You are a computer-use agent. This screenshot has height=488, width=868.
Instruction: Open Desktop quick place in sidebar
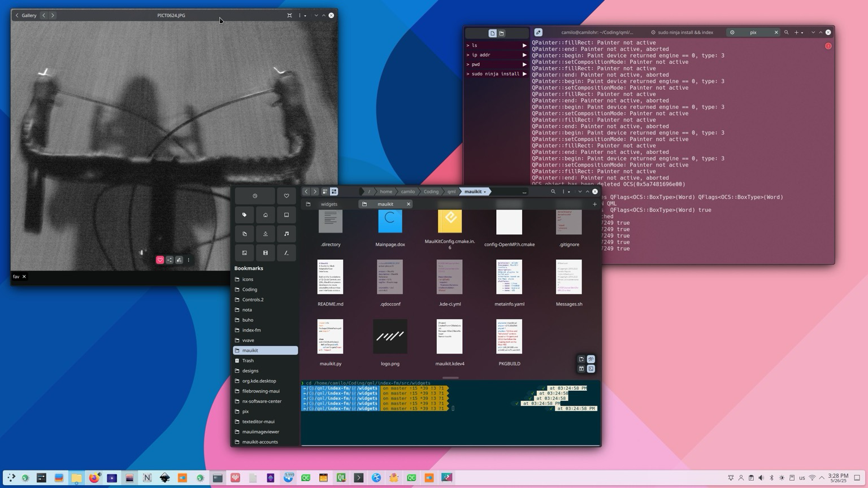click(287, 215)
